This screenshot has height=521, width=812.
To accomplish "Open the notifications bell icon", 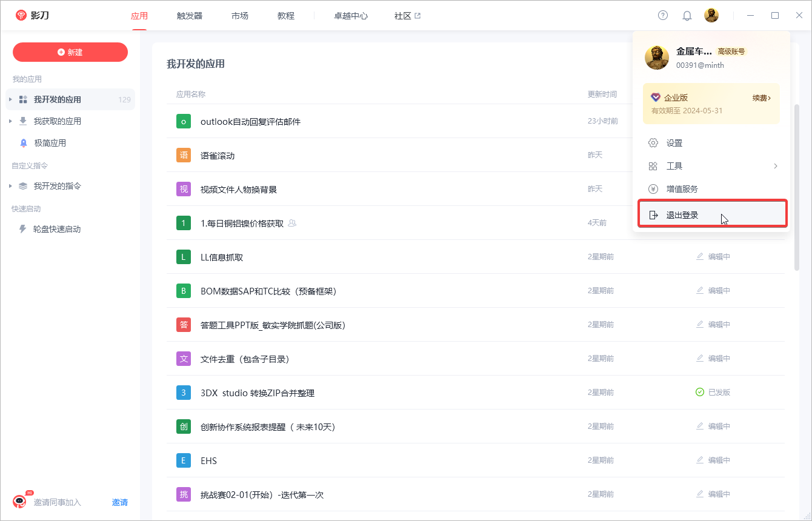I will click(687, 16).
